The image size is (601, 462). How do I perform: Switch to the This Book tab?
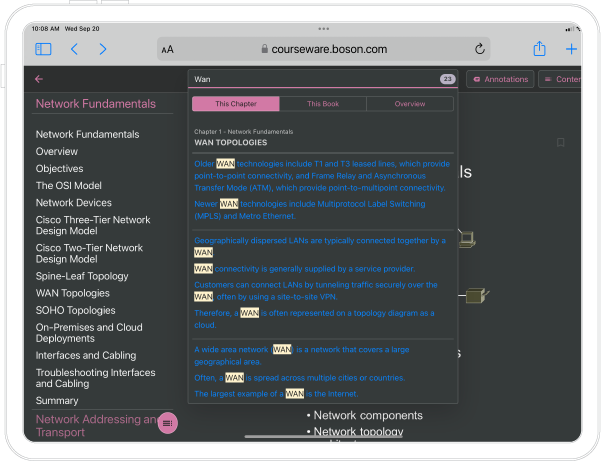[x=323, y=104]
